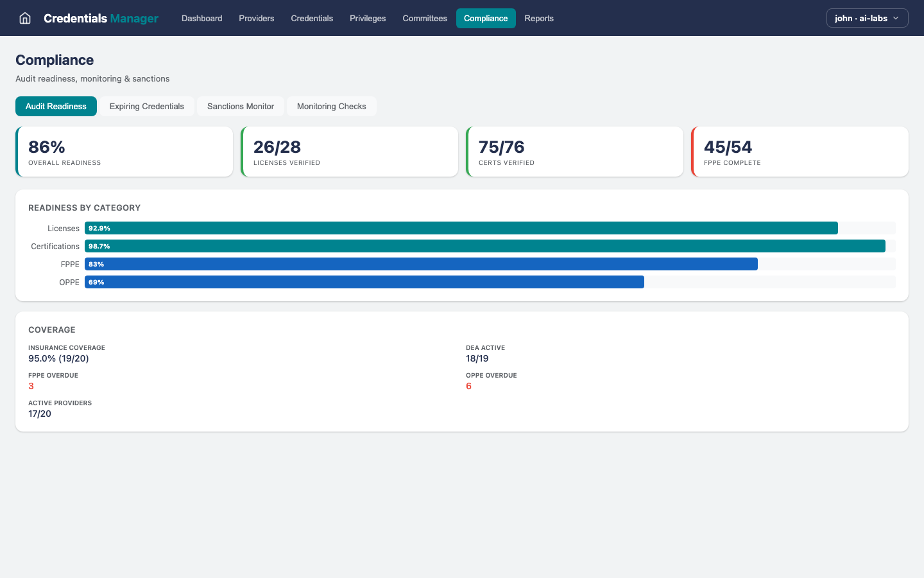The width and height of the screenshot is (924, 578).
Task: Enable the Sanctions Monitor view
Action: [240, 106]
